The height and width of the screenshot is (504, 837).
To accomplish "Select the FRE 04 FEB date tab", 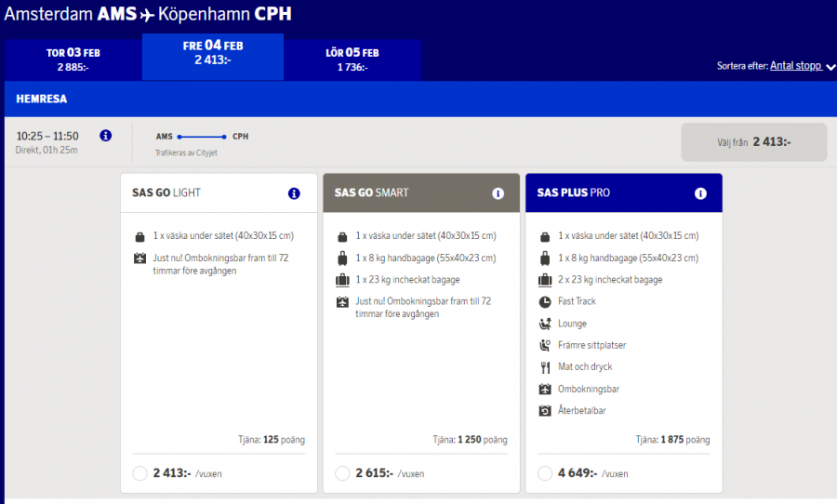I will click(212, 53).
